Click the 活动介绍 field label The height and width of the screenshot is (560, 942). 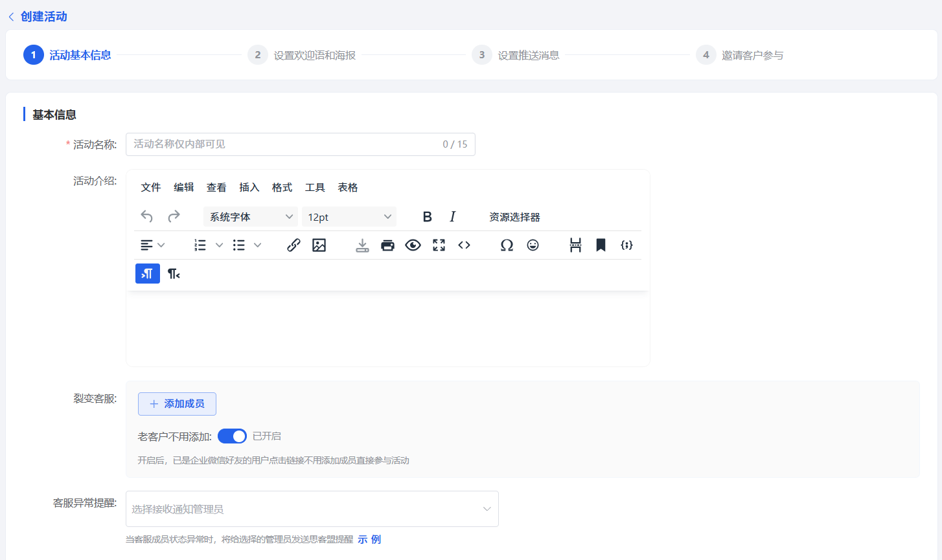point(95,181)
